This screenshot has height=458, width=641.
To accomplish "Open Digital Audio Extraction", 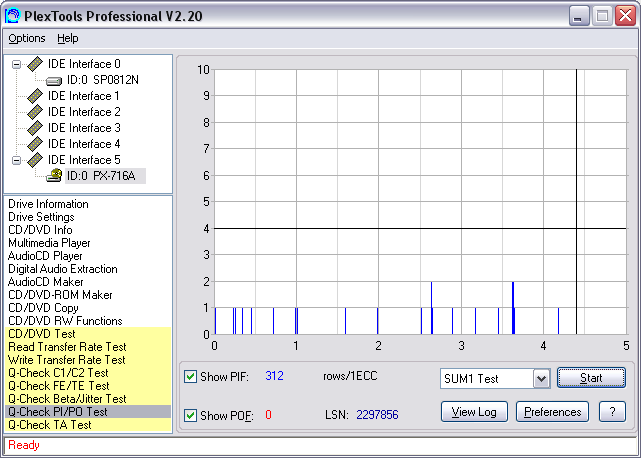I will [63, 269].
